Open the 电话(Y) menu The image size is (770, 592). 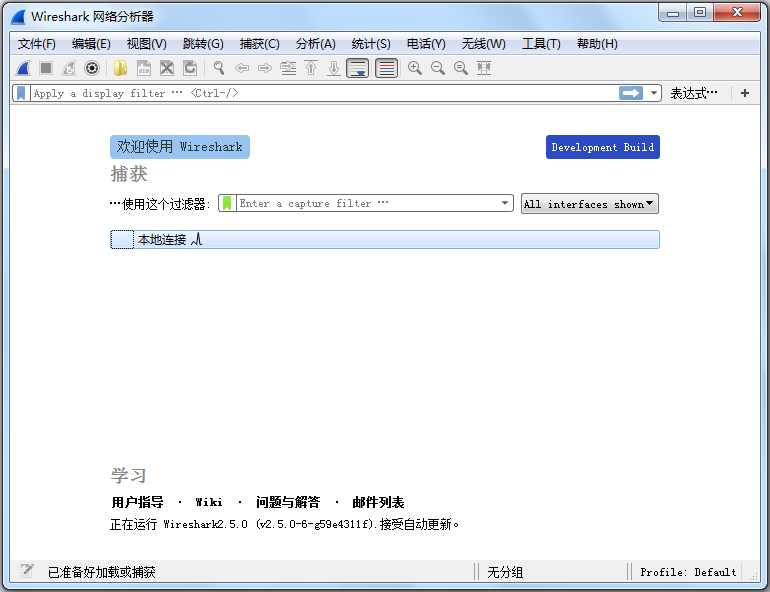tap(426, 44)
